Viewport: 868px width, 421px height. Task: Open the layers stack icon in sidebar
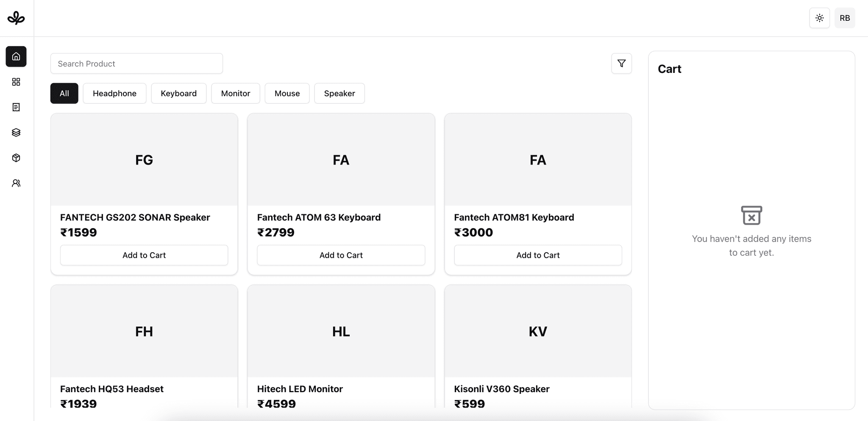[x=16, y=133]
